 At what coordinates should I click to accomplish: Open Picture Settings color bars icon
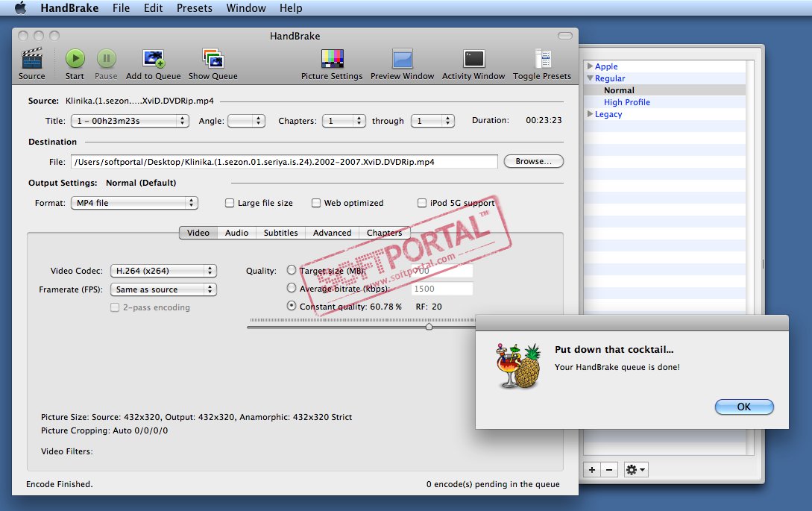tap(332, 59)
